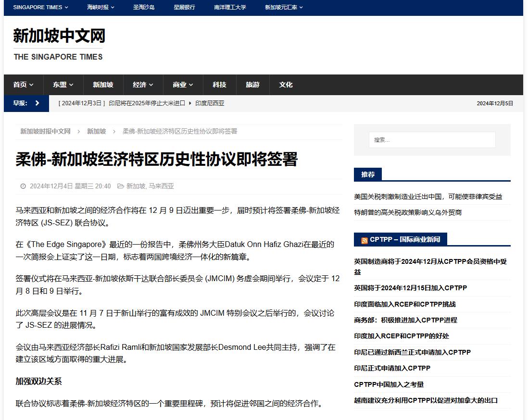Image resolution: width=528 pixels, height=420 pixels.
Task: Go to the 科技 section
Action: click(220, 85)
